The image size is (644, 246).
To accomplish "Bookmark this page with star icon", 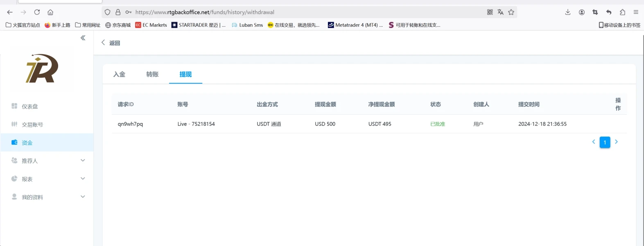I will [511, 12].
